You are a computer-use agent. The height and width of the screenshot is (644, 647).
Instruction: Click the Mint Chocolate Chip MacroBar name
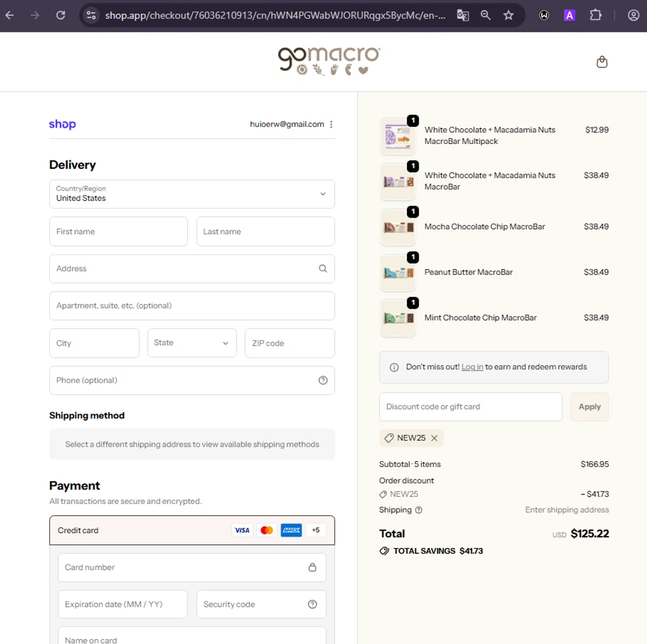click(481, 318)
